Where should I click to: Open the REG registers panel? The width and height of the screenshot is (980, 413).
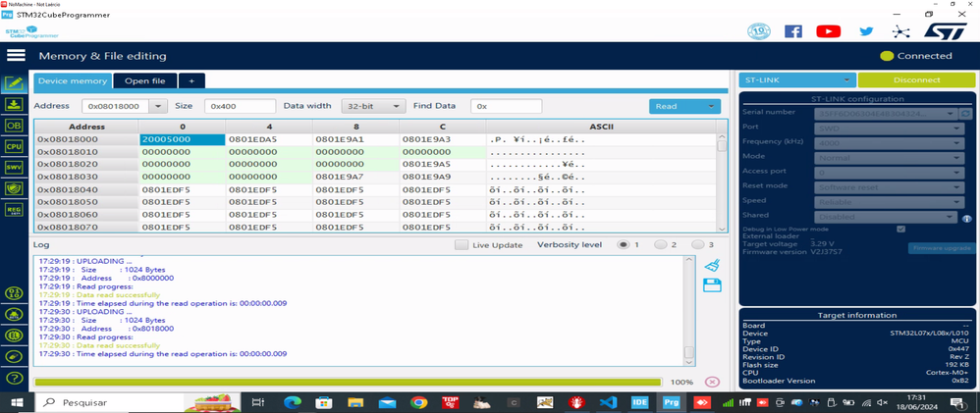pos(15,209)
